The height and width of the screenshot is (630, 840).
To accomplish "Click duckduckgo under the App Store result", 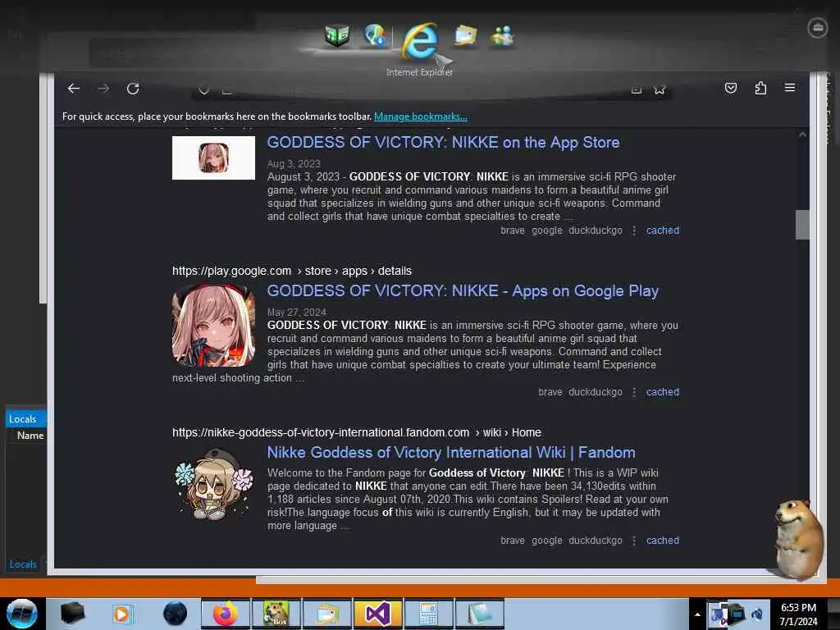I will coord(596,231).
